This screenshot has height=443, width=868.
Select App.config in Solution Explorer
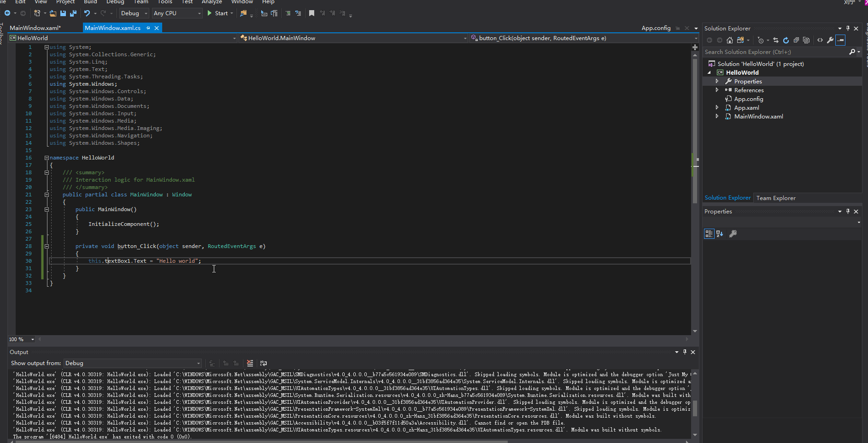pos(749,99)
